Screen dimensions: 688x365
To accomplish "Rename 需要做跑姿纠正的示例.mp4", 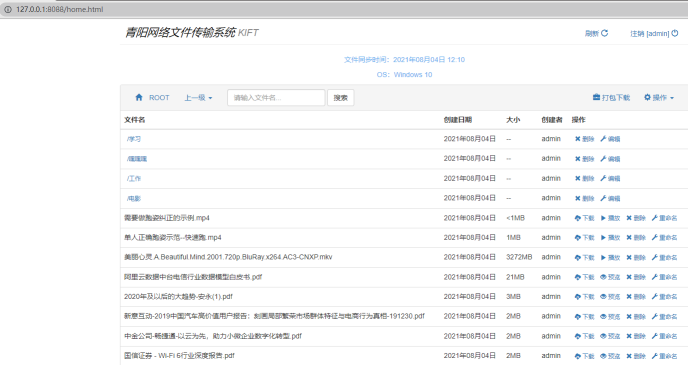I will [664, 218].
